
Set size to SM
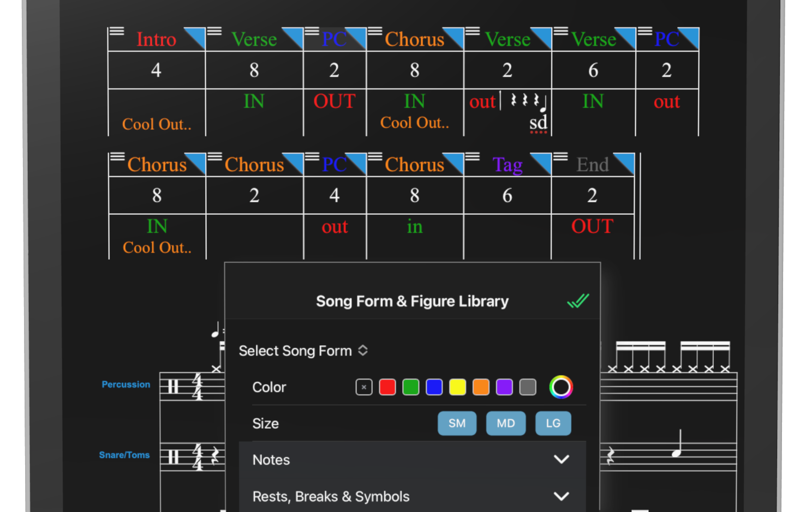pyautogui.click(x=457, y=424)
